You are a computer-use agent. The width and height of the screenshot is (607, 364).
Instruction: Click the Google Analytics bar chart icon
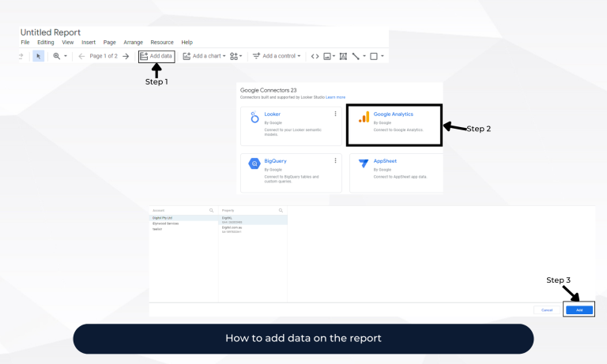click(x=364, y=118)
